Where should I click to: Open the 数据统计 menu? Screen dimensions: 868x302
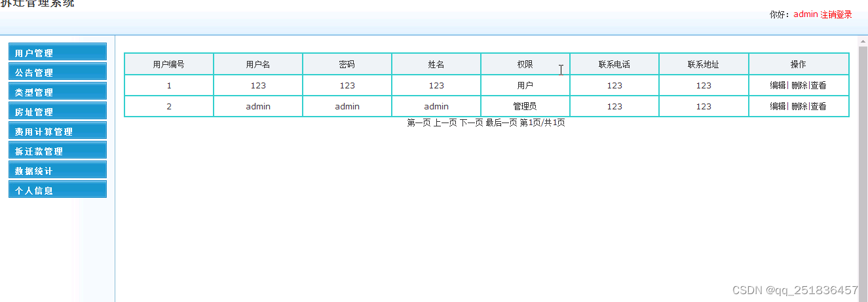58,171
